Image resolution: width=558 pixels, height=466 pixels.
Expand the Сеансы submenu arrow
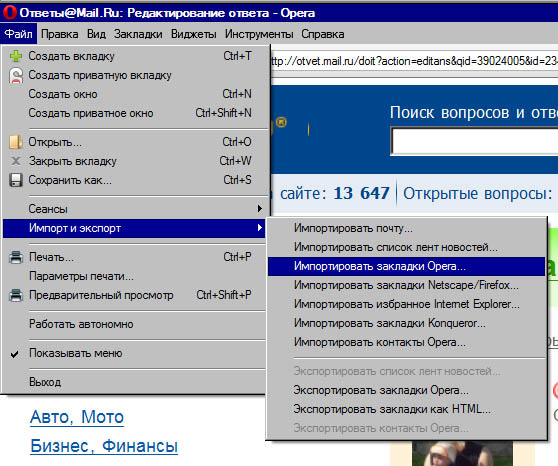[260, 209]
